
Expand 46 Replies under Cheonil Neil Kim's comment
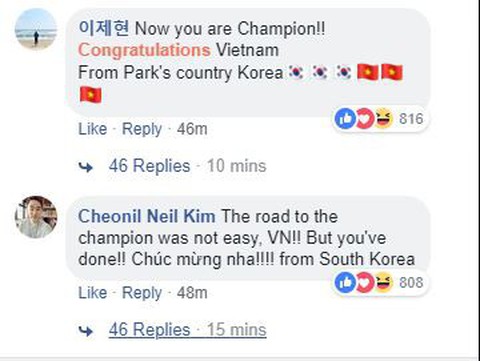pyautogui.click(x=149, y=330)
